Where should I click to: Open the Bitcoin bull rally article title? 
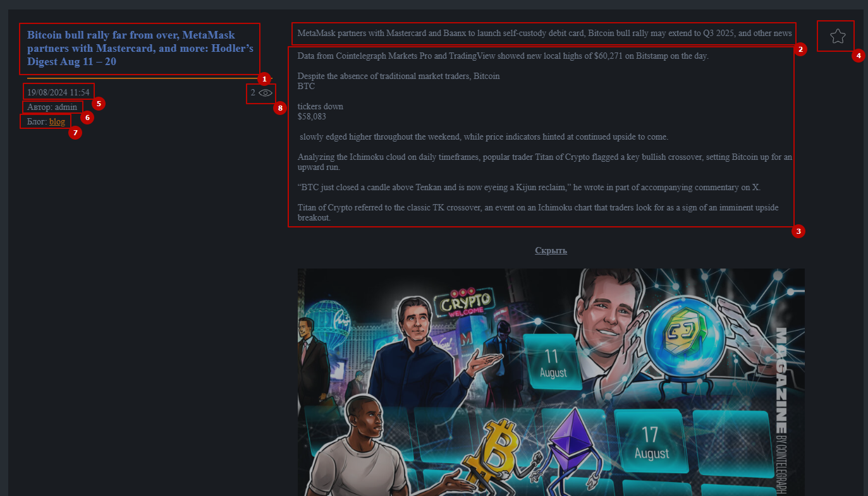(x=140, y=48)
